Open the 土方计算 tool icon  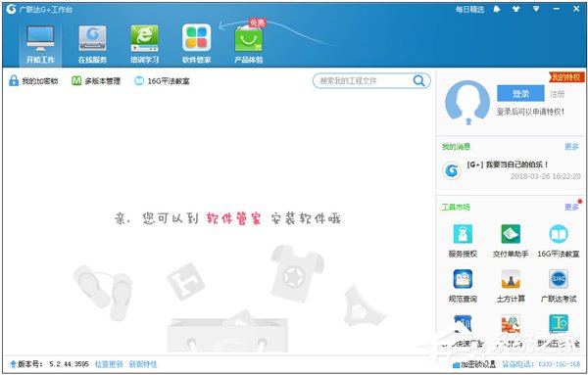coord(511,279)
